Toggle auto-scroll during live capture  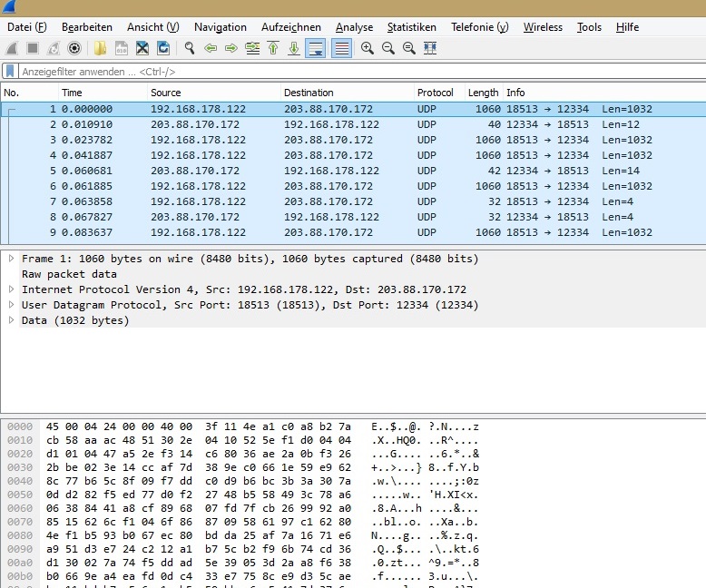tap(316, 48)
